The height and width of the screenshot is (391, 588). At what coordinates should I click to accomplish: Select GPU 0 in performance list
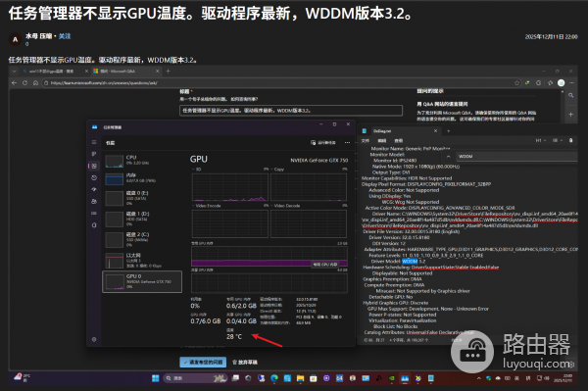point(142,281)
